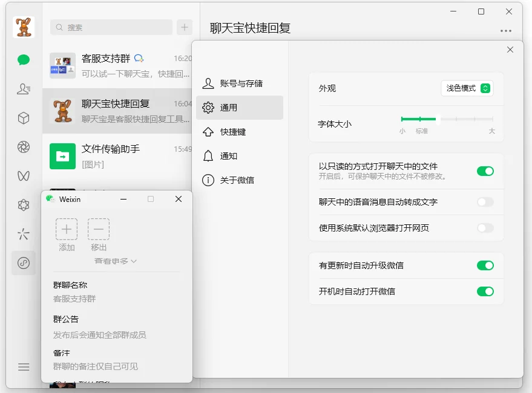Viewport: 532px width, 393px height.
Task: Open Favorites cube icon in sidebar
Action: coord(24,118)
